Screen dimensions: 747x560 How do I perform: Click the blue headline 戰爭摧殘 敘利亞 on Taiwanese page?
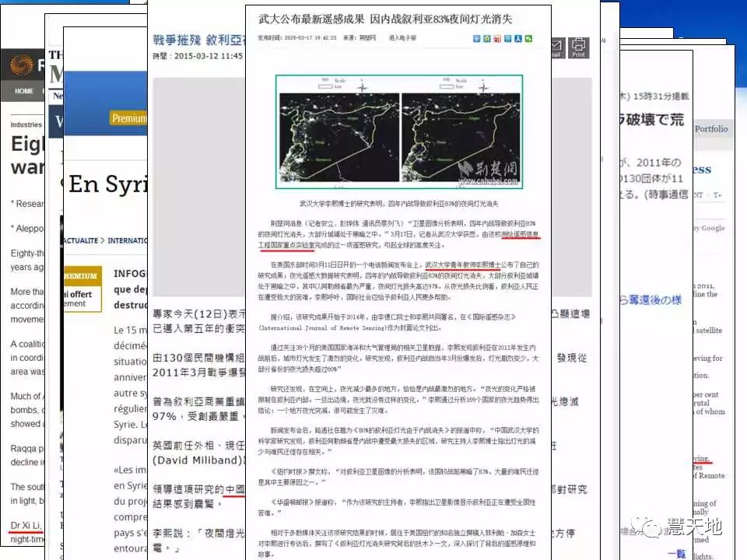tap(198, 40)
